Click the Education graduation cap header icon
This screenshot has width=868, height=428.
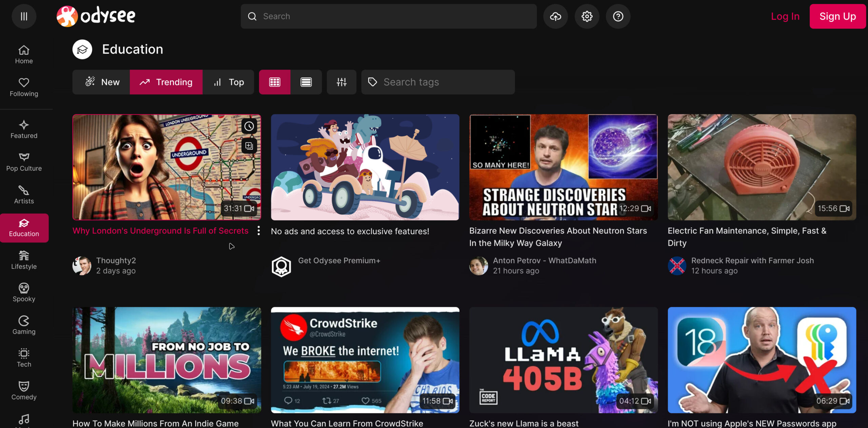coord(82,49)
